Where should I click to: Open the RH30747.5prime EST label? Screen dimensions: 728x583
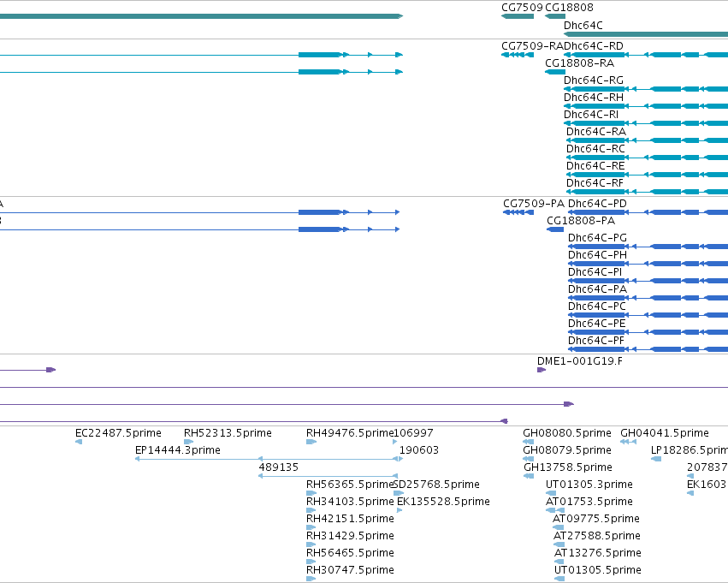[350, 571]
